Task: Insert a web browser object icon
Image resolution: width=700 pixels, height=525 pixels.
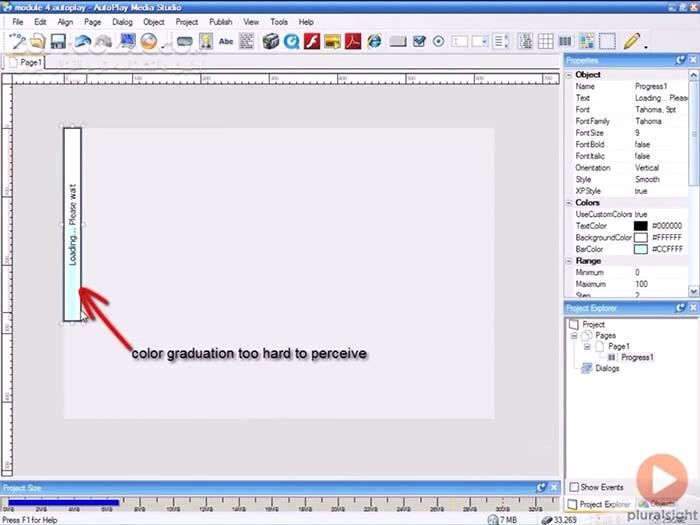Action: (x=374, y=41)
